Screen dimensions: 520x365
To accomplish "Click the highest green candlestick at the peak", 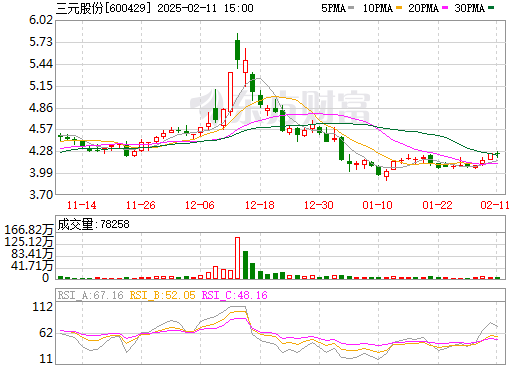I will (x=238, y=50).
